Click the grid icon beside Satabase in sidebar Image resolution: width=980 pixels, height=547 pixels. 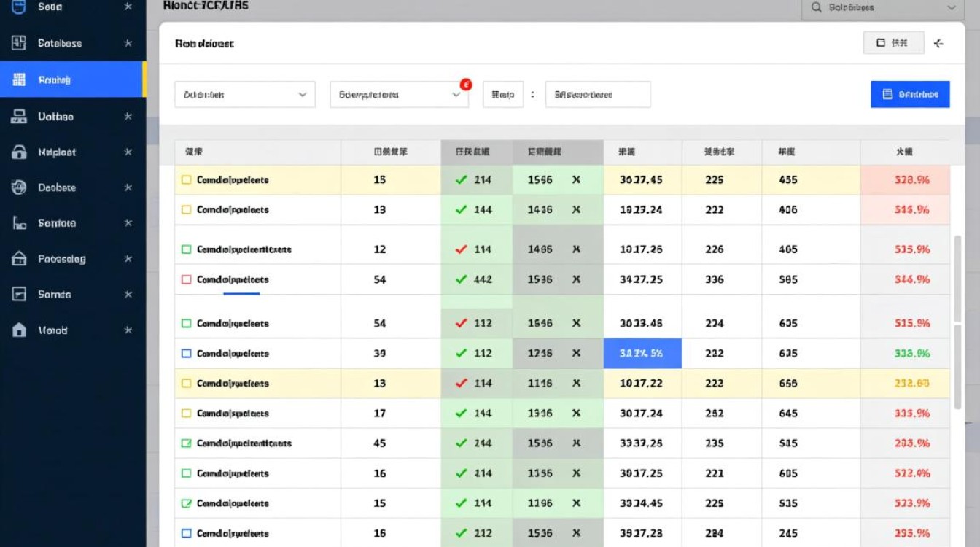pos(19,43)
